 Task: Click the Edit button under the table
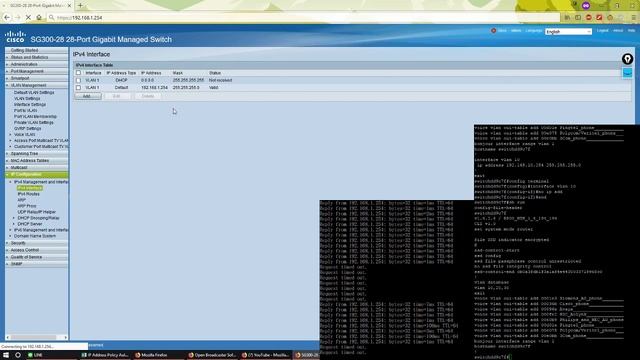(x=117, y=96)
